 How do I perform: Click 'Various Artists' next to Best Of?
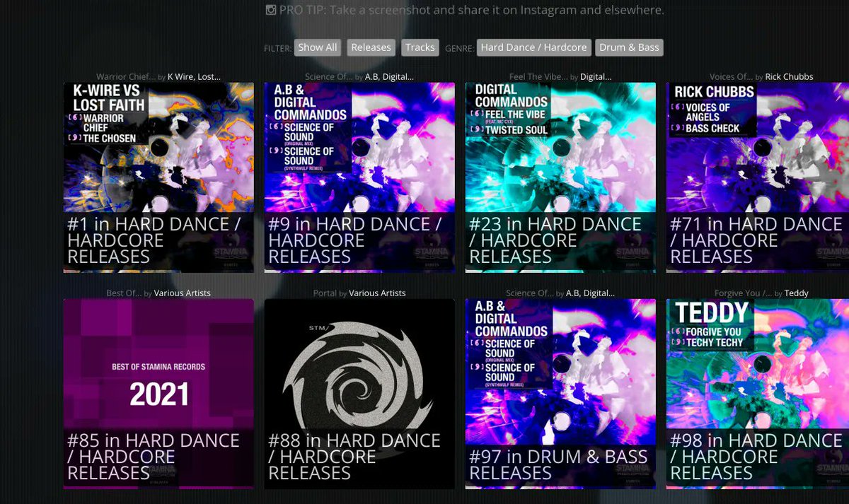(182, 293)
